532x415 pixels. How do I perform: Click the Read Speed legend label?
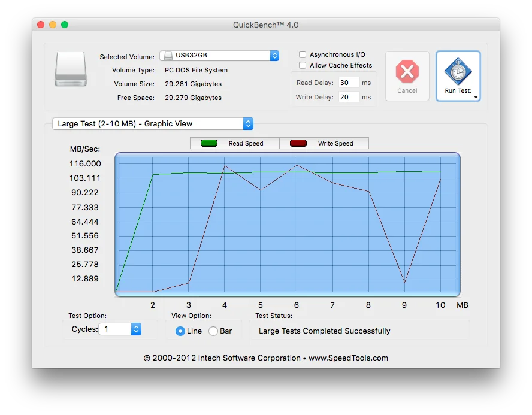click(246, 143)
